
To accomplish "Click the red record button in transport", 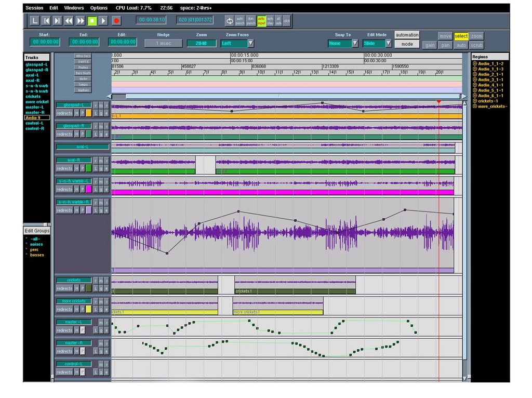I will (x=116, y=21).
